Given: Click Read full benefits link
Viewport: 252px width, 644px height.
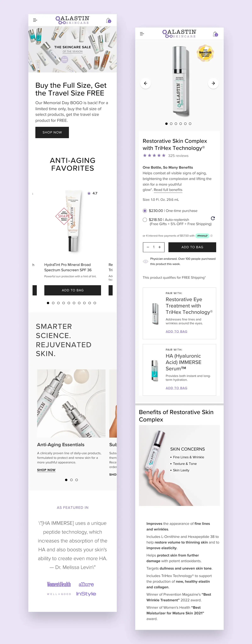Looking at the screenshot, I should pos(168,190).
